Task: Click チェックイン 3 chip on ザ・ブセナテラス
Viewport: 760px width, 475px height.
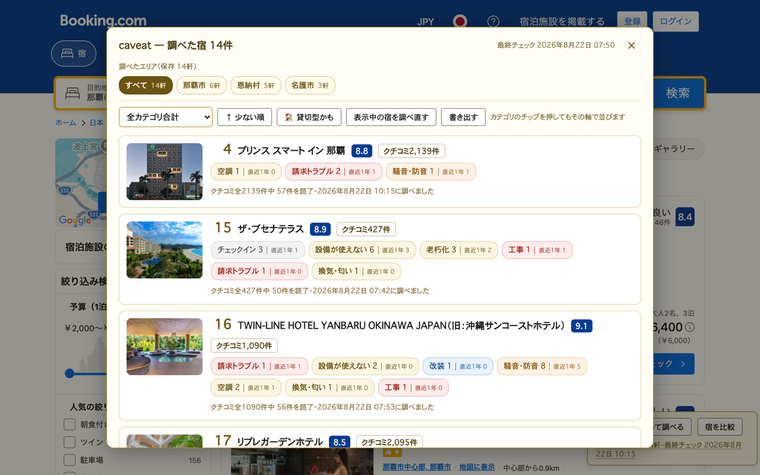Action: [258, 250]
